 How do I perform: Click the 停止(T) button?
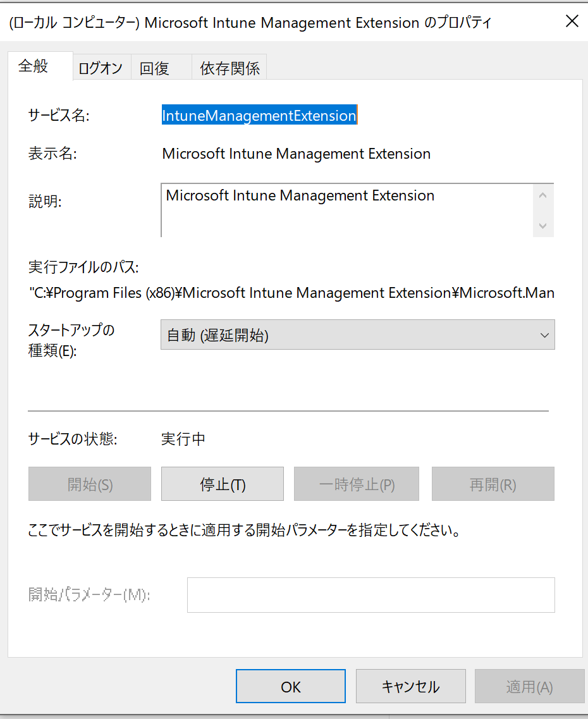[x=223, y=484]
